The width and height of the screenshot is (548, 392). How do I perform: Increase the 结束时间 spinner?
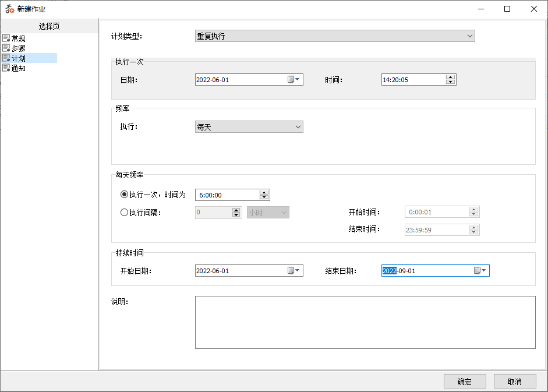coord(474,227)
